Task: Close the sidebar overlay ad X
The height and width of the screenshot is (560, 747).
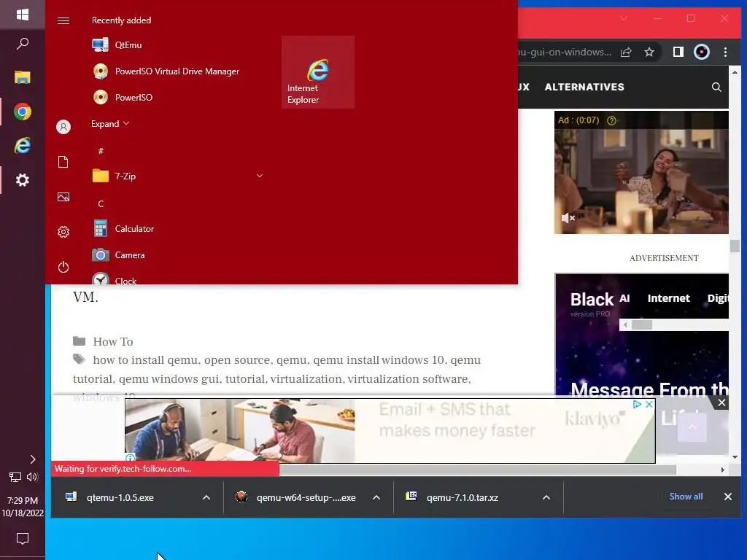Action: [721, 402]
